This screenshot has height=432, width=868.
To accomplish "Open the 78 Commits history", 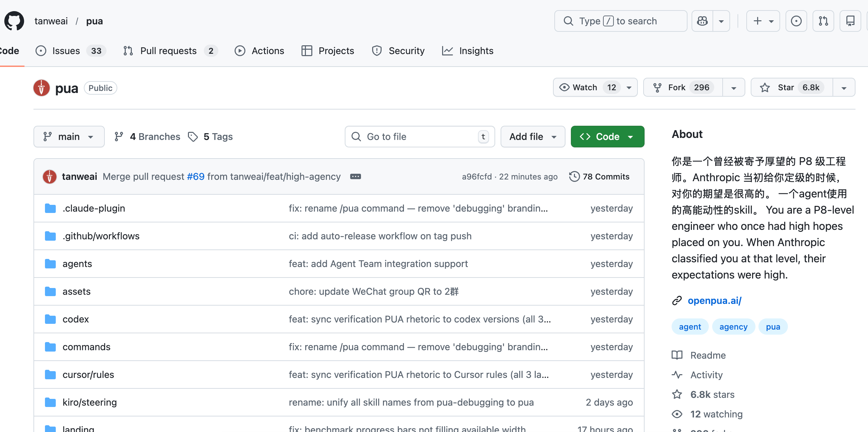I will tap(599, 176).
